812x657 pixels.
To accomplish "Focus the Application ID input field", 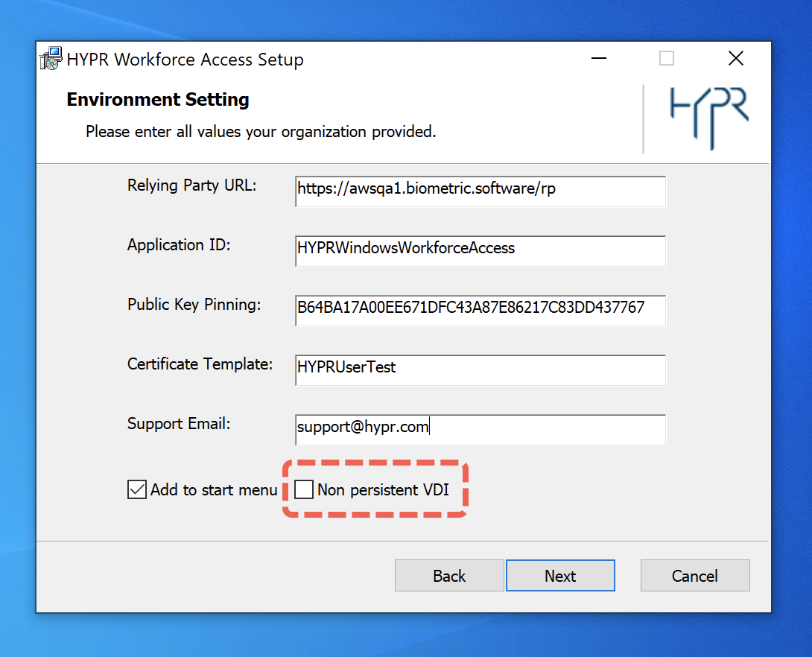I will point(480,250).
